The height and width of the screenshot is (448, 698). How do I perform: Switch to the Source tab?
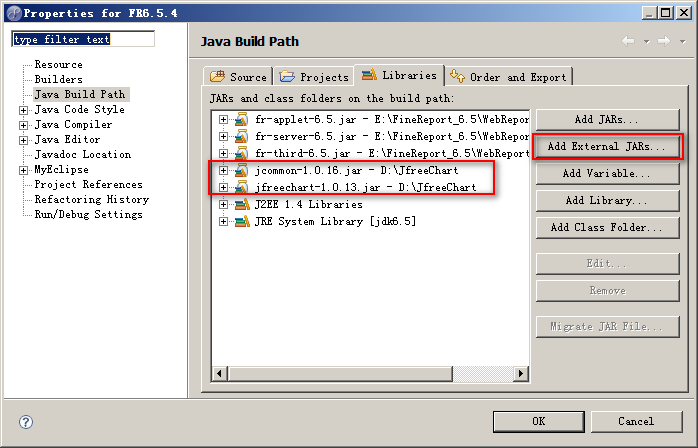tap(238, 77)
